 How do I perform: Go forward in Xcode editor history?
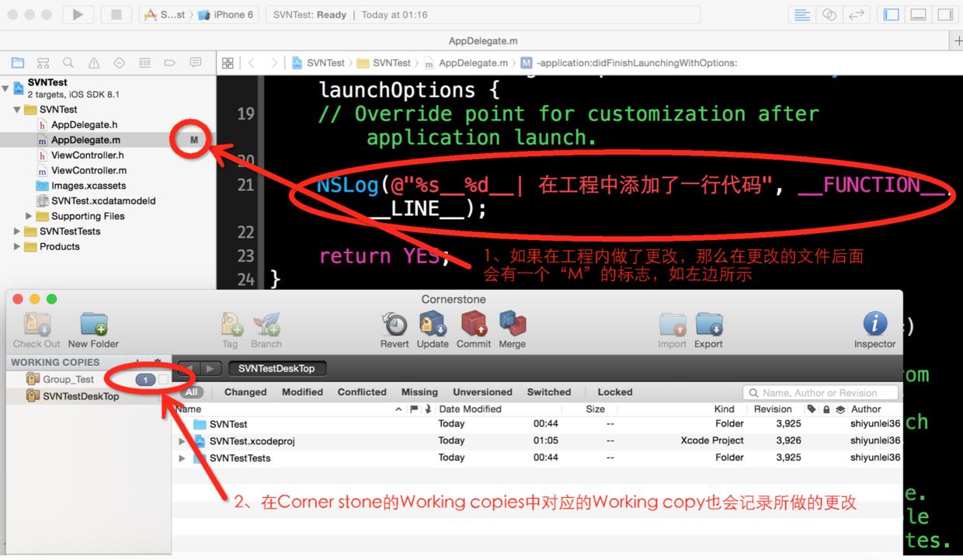click(x=273, y=63)
